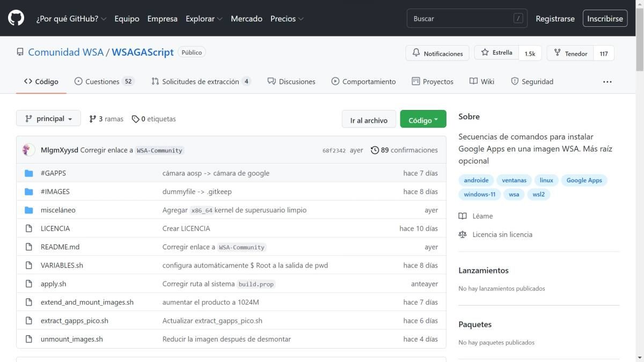Open the three-dots overflow menu in repo tabs
Screen dimensions: 644x362
coord(607,82)
